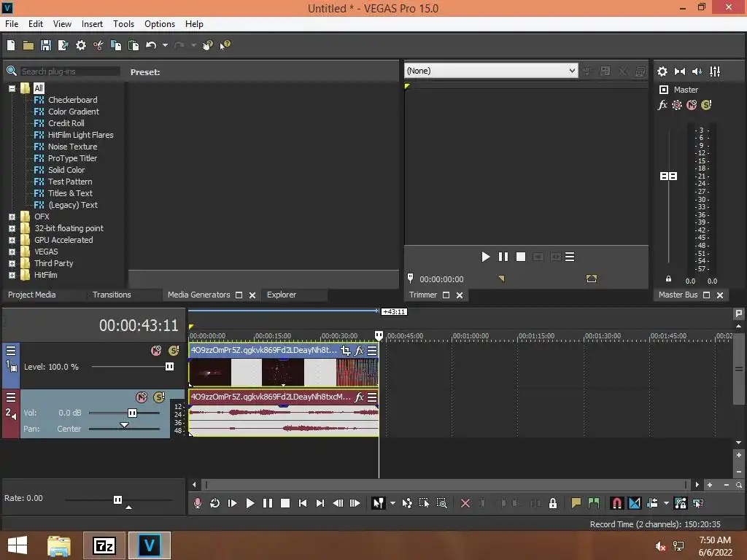Open Master Bus audio properties gear

(662, 71)
